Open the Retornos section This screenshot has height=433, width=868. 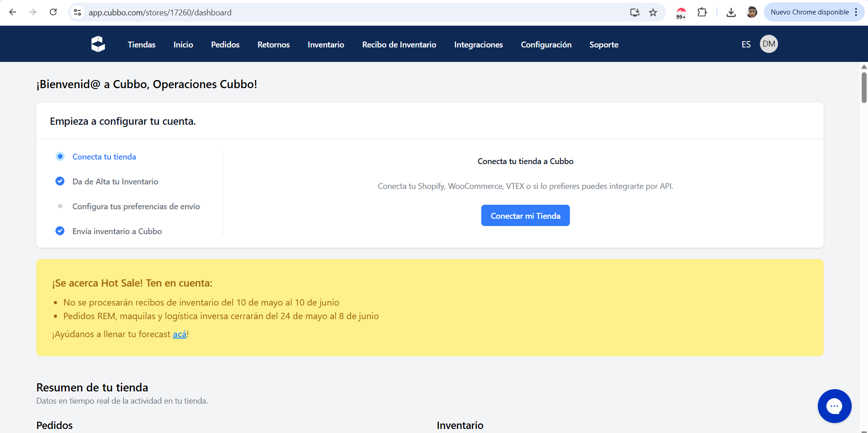point(274,44)
